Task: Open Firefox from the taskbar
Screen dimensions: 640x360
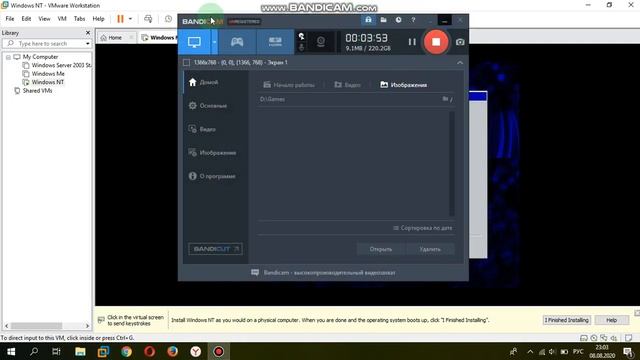Action: 172,351
